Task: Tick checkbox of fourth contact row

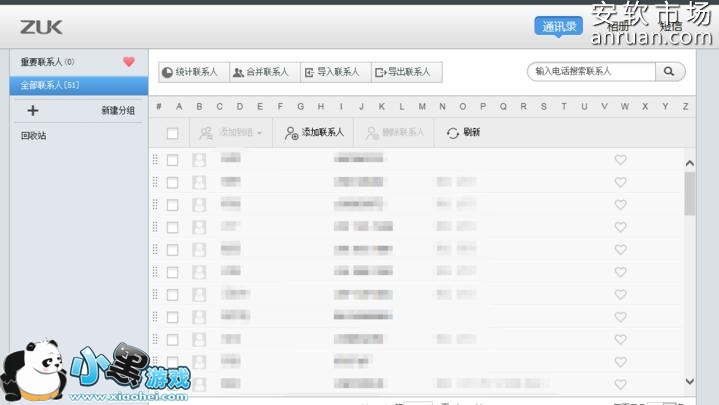Action: click(x=172, y=227)
